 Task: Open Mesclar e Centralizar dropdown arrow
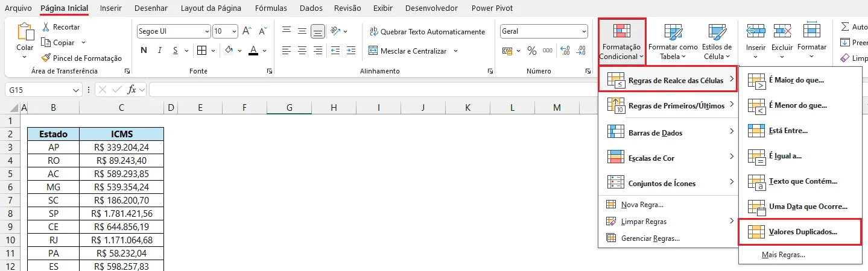click(456, 51)
